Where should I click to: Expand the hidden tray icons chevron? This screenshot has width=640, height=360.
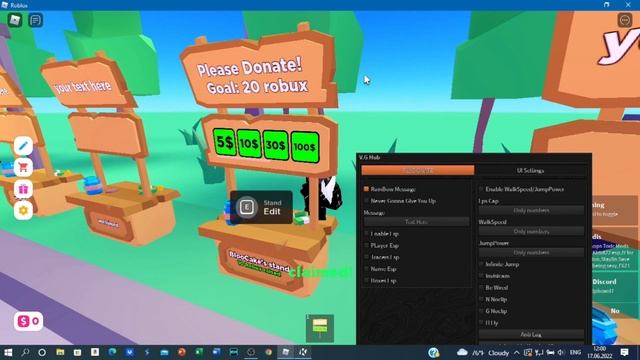[517, 352]
